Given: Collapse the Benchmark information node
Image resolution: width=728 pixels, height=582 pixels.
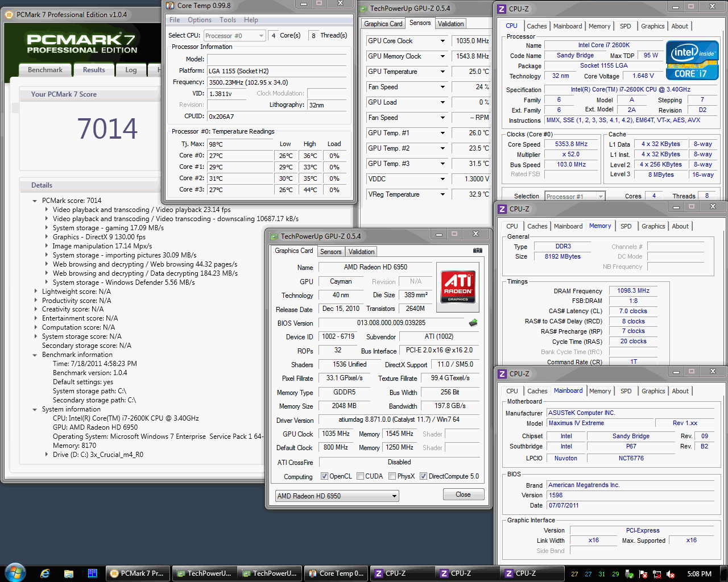Looking at the screenshot, I should (x=35, y=355).
